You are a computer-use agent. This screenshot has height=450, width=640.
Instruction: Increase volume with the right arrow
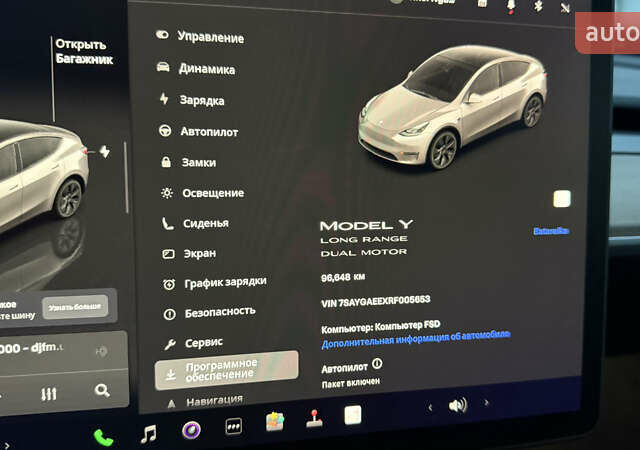pos(486,403)
